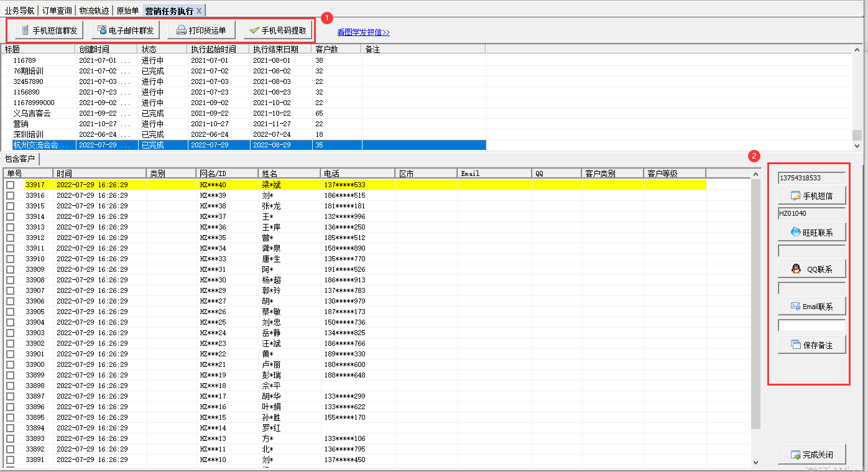Image resolution: width=868 pixels, height=472 pixels.
Task: Click the 客户数 column header
Action: (x=337, y=49)
